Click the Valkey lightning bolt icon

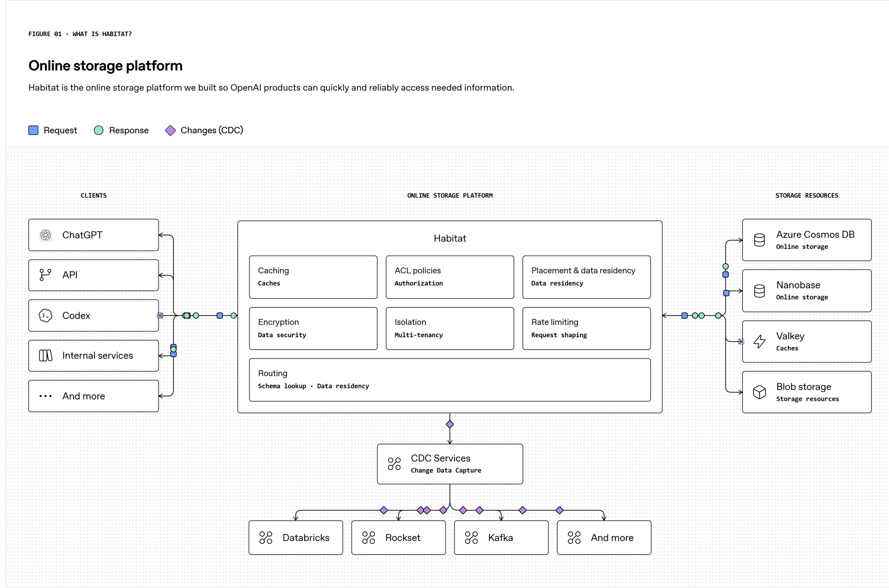(760, 341)
